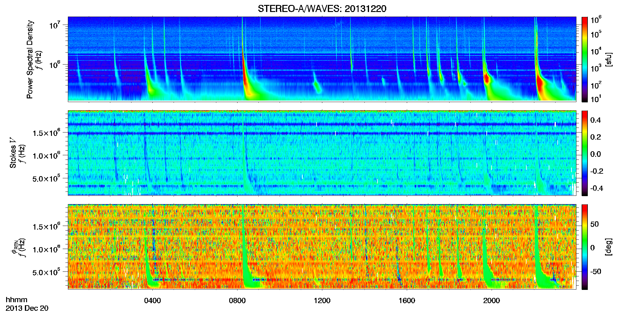
Task: Select 1.0×10^6 tick label in φ RTN panel
Action: point(46,249)
